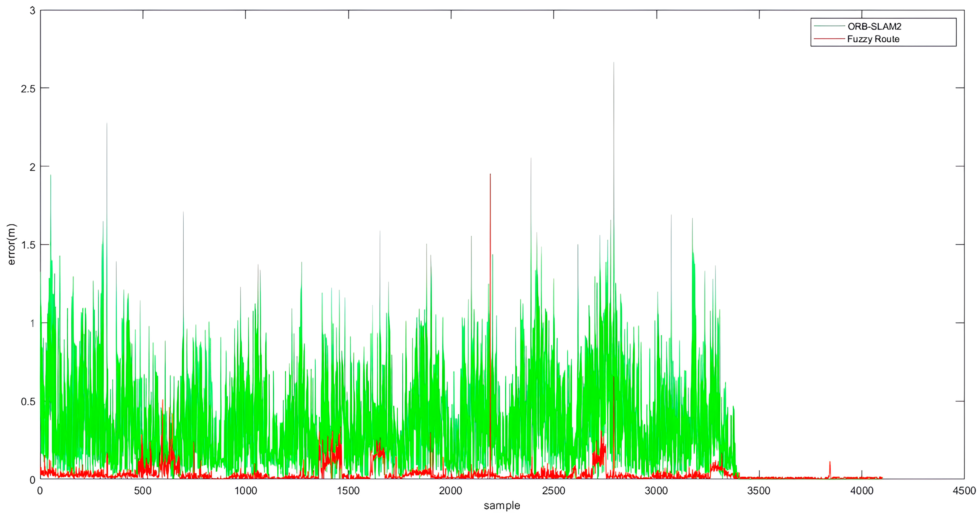
Task: Click the y-axis tick label 2.5
Action: tap(28, 89)
